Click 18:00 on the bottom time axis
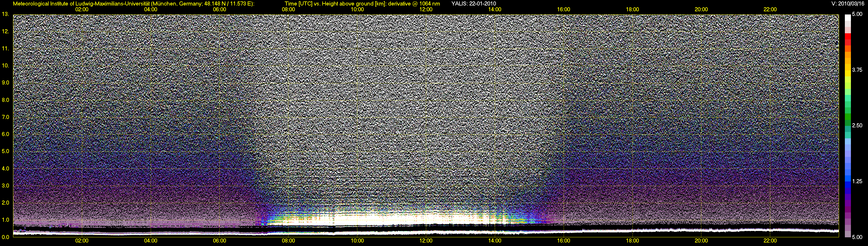This screenshot has width=868, height=246. [x=632, y=241]
